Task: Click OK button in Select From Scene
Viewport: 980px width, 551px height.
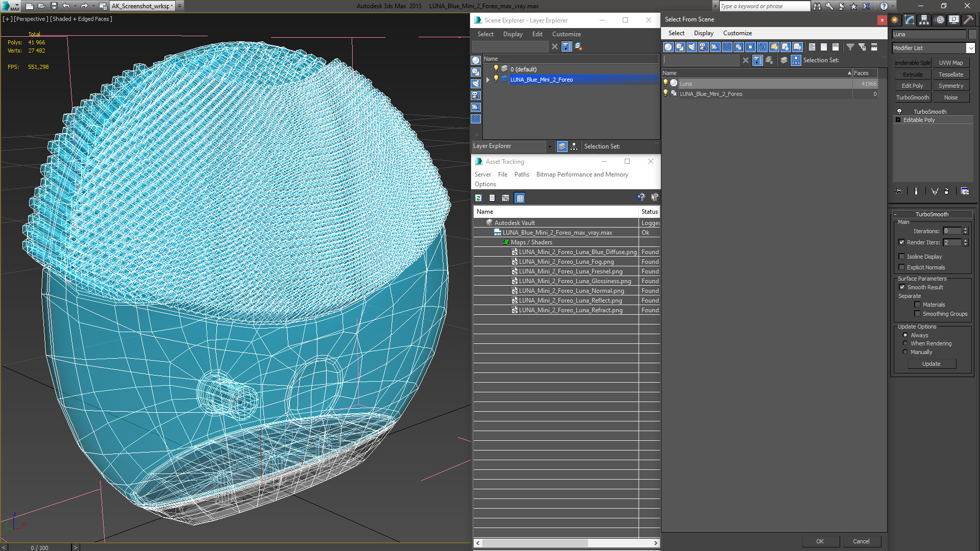Action: click(x=820, y=541)
